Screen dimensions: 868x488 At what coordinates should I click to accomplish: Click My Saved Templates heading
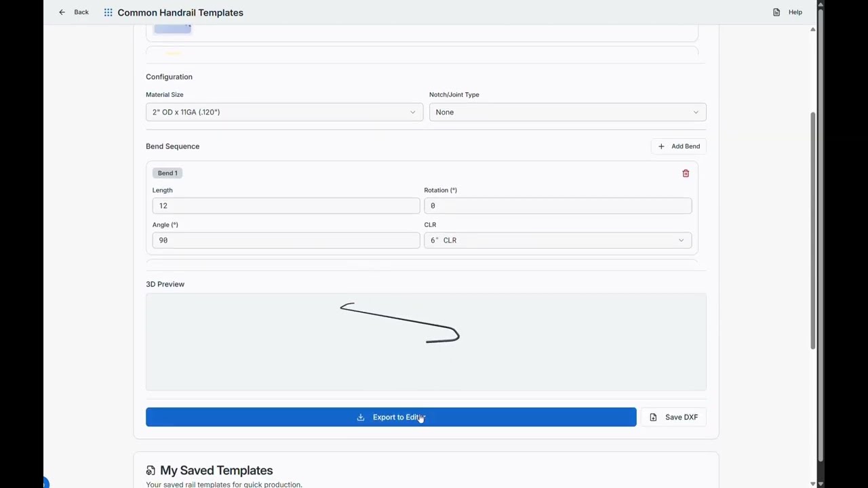tap(216, 470)
